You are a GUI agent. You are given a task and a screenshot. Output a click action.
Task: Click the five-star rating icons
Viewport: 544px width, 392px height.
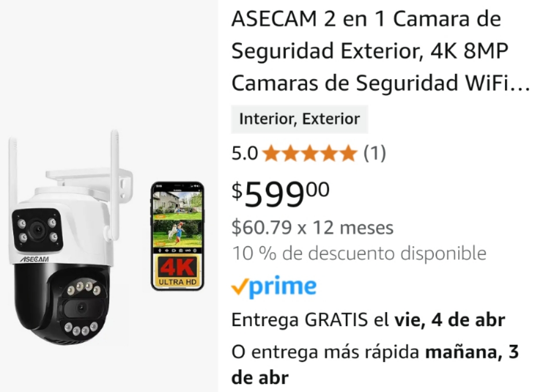click(x=309, y=153)
